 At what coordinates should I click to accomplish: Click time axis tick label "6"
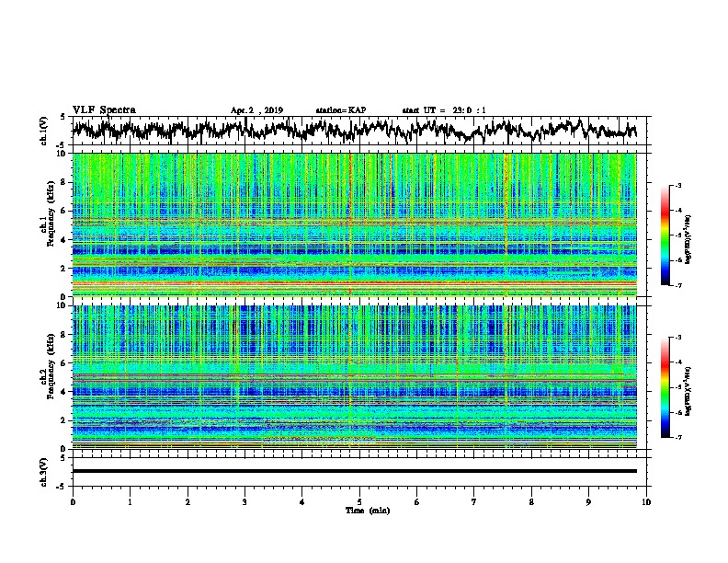pyautogui.click(x=416, y=502)
